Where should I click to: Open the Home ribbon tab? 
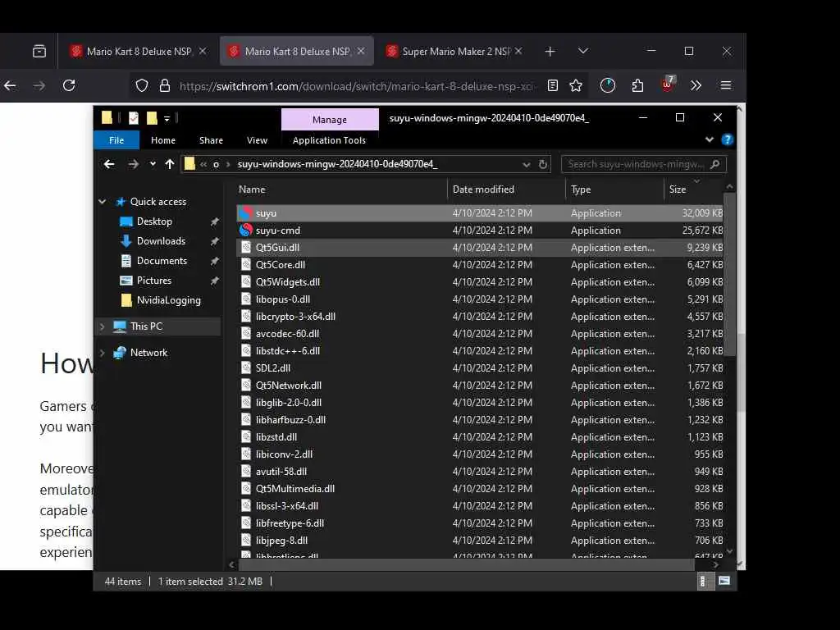point(163,140)
